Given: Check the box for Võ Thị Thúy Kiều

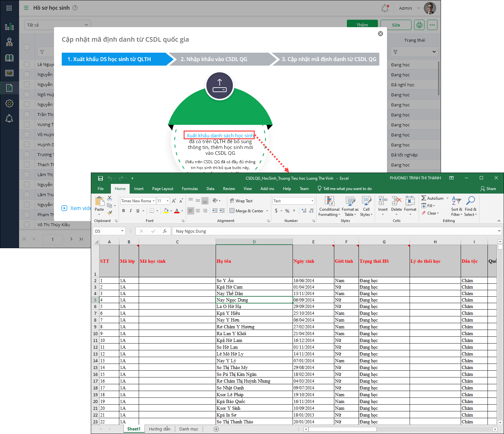Looking at the screenshot, I should tap(27, 225).
